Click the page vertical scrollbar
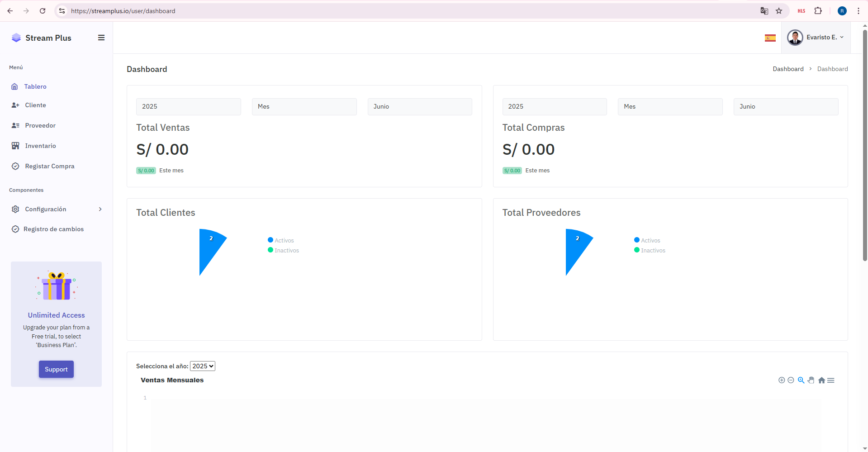The image size is (868, 452). pos(865,145)
